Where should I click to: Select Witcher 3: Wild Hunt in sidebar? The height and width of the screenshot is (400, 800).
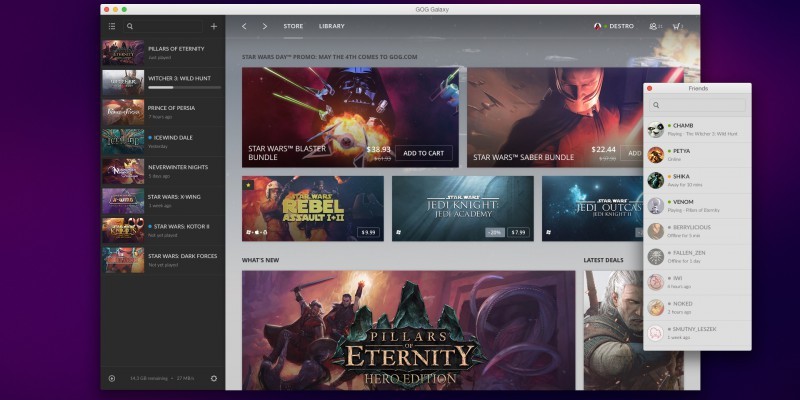click(163, 82)
